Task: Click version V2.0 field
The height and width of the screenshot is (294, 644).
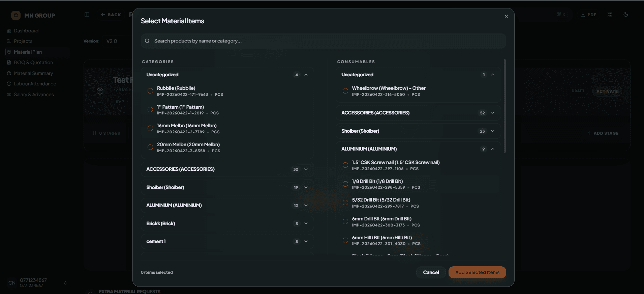Action: [x=118, y=41]
